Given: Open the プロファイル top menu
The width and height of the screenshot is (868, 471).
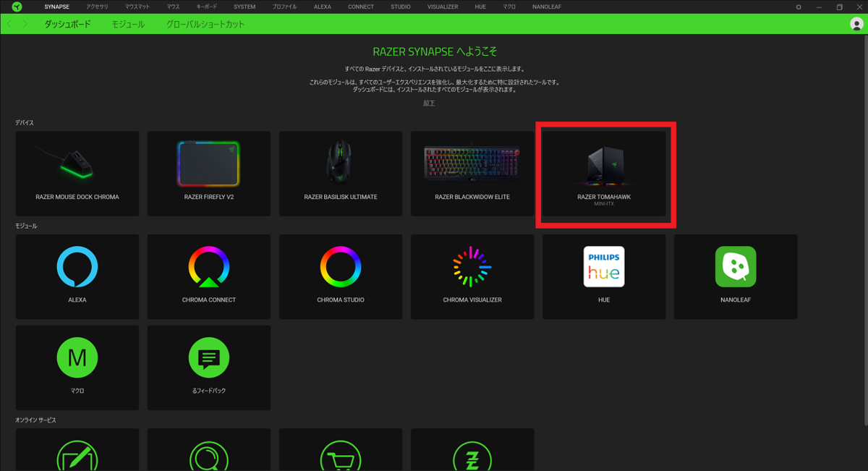Looking at the screenshot, I should (x=284, y=7).
